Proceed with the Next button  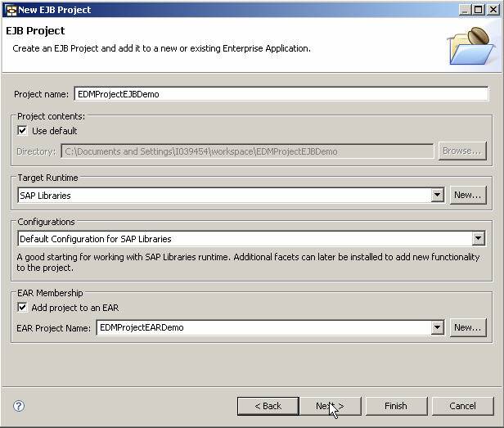click(x=330, y=406)
